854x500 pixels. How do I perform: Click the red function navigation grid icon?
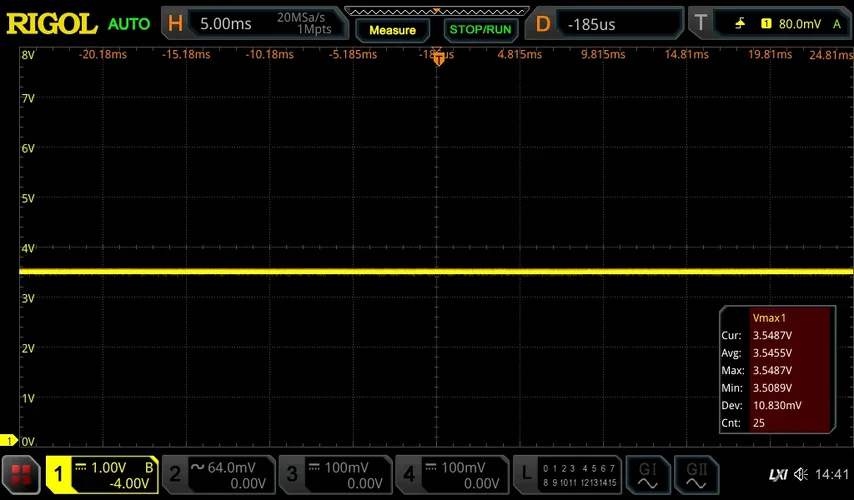21,475
